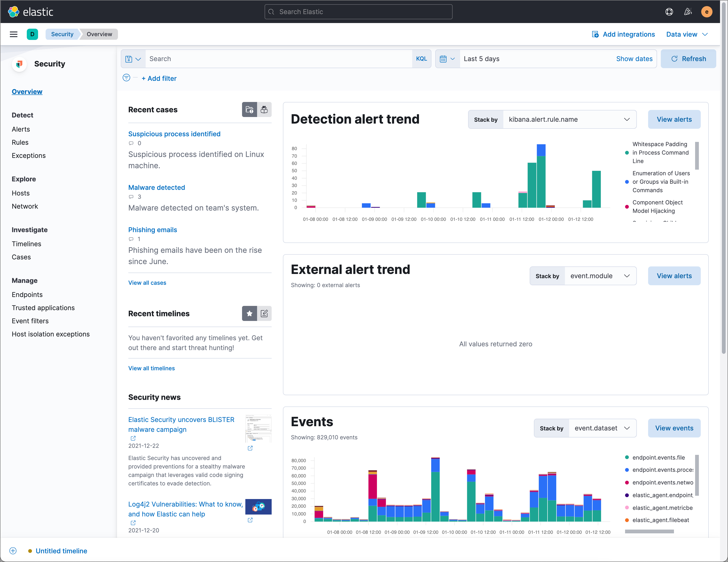Click inside the Search Elastic field
The image size is (728, 562).
[x=358, y=12]
